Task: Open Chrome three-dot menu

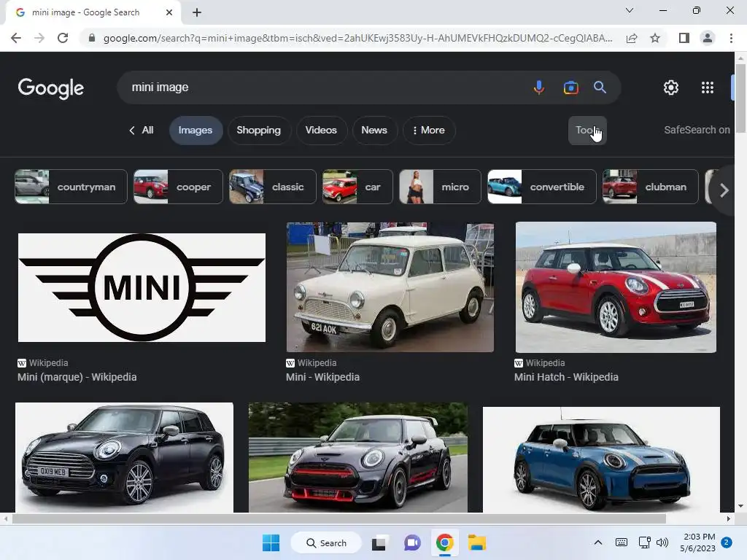Action: [731, 38]
